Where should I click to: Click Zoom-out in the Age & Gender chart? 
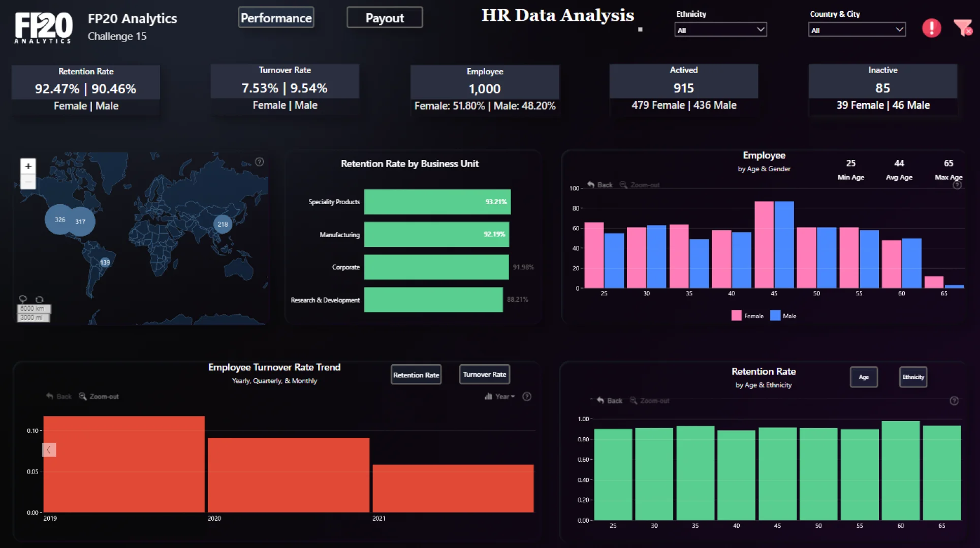point(640,185)
